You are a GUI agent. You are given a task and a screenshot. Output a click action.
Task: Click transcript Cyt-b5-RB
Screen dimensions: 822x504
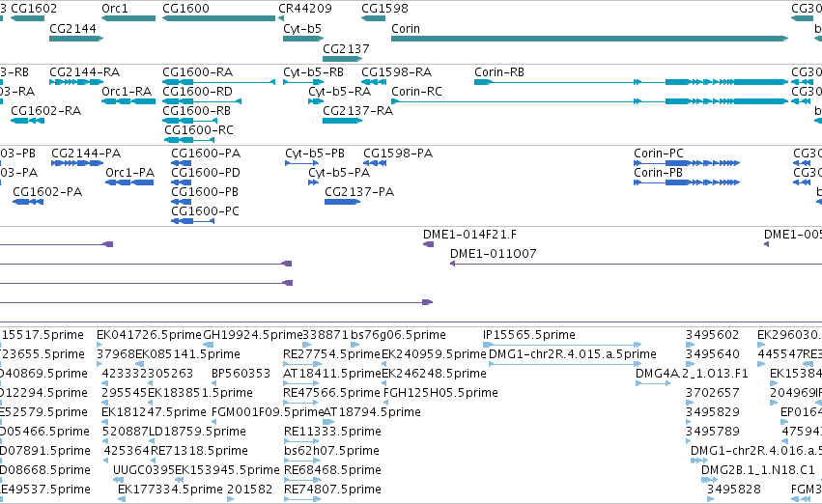pyautogui.click(x=303, y=82)
